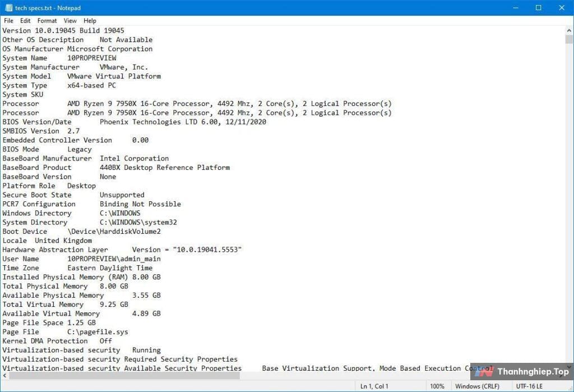Click 'VMware, Inc.' in System Manufacturer line
This screenshot has height=392, width=574.
124,67
